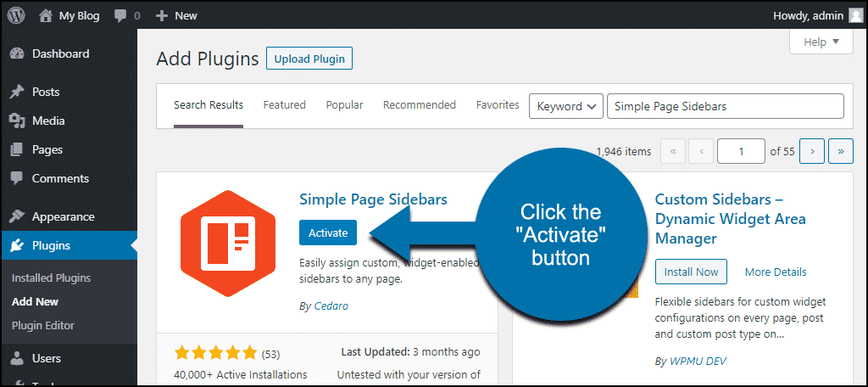This screenshot has width=868, height=387.
Task: Click the plugin search text field
Action: click(x=726, y=106)
